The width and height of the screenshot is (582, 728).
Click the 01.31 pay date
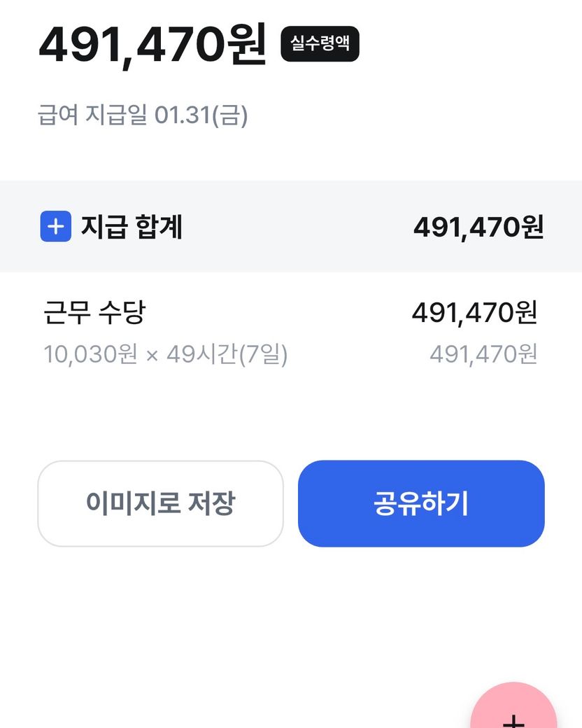click(x=182, y=115)
